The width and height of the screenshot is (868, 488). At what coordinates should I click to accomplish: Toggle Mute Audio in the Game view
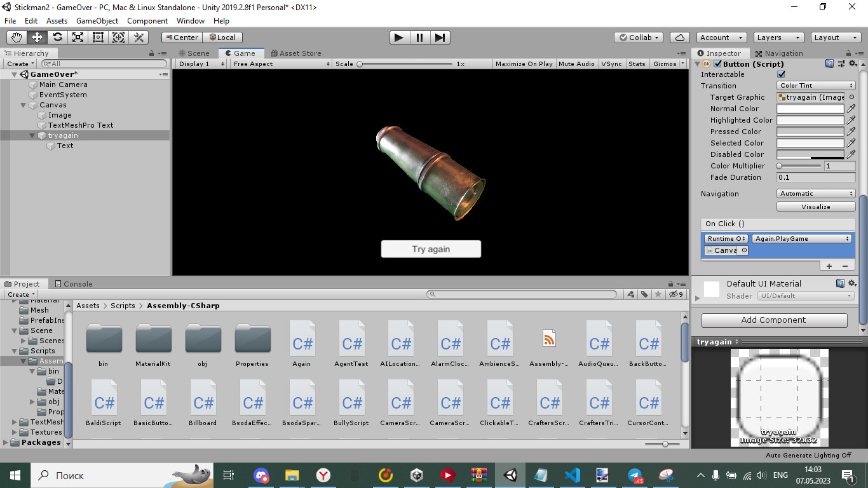[x=576, y=64]
